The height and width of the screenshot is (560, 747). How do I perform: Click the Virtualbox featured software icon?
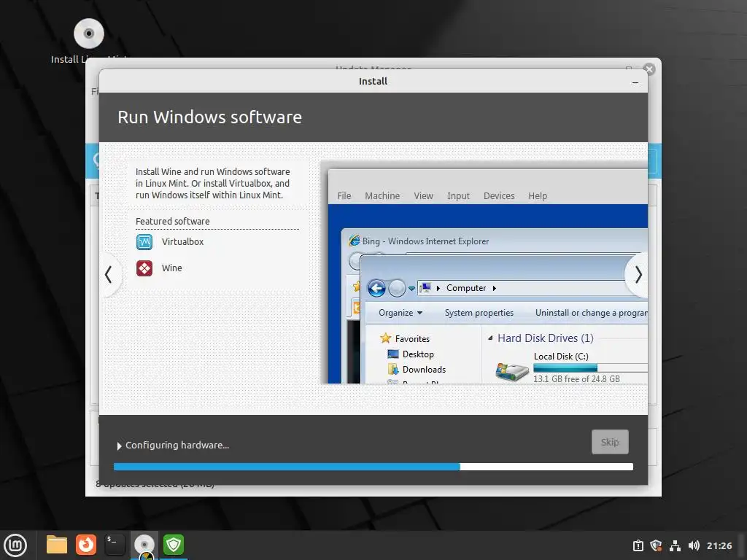click(x=144, y=242)
